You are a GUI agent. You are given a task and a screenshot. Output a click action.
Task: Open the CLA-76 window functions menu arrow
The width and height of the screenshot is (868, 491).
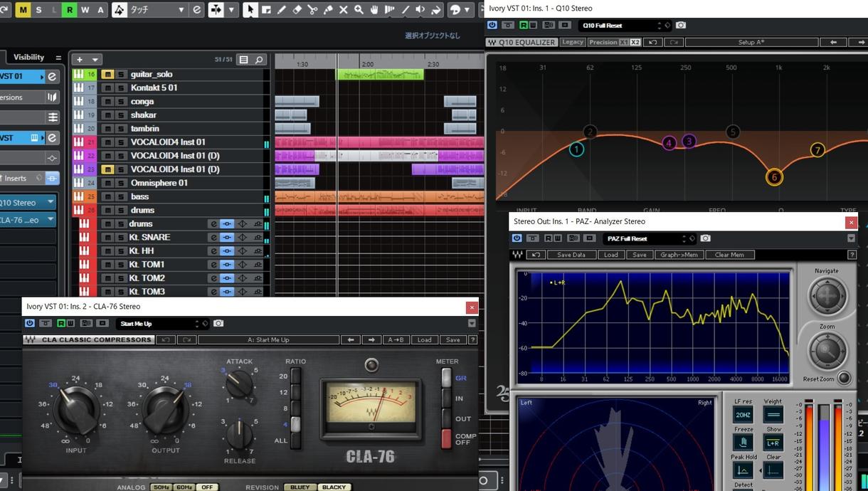pos(472,323)
